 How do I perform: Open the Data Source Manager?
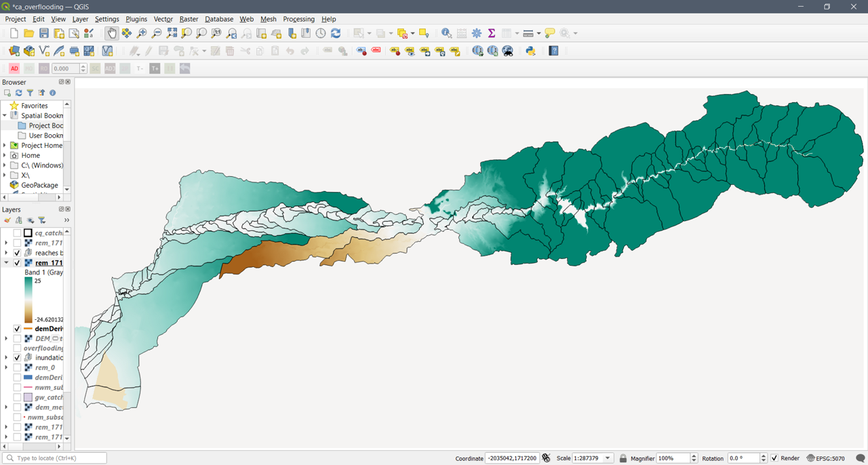(x=14, y=50)
